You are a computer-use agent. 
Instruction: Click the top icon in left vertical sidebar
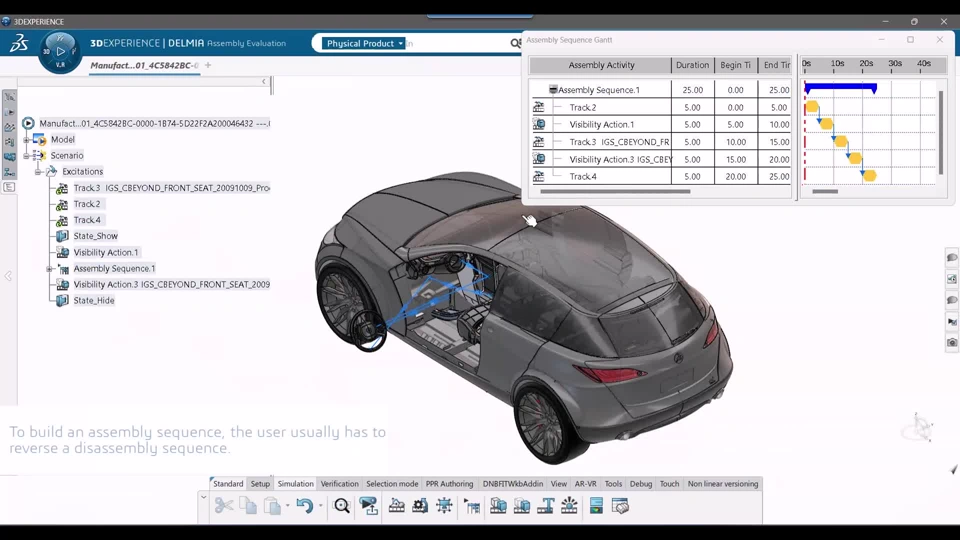pos(9,97)
